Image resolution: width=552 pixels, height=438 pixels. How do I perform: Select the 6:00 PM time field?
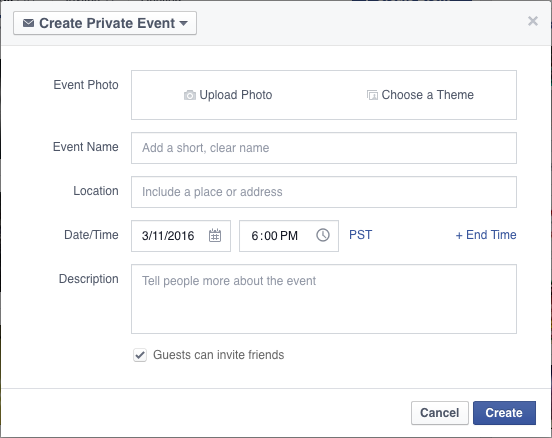pyautogui.click(x=289, y=236)
